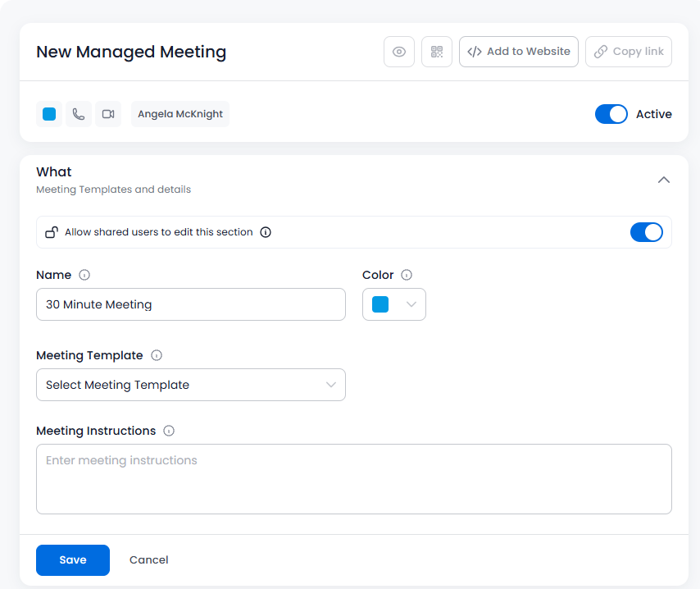
Task: Click the phone call icon
Action: pyautogui.click(x=79, y=114)
